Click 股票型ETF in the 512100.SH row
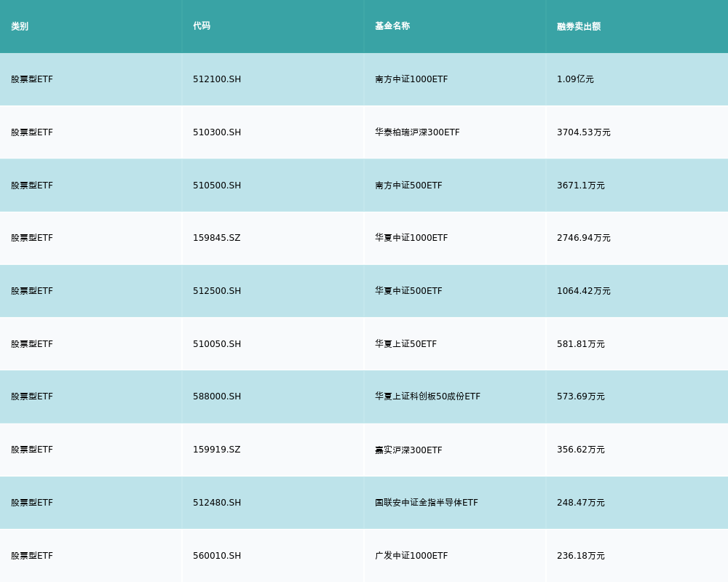Screen dimensions: 728x582 click(x=32, y=79)
